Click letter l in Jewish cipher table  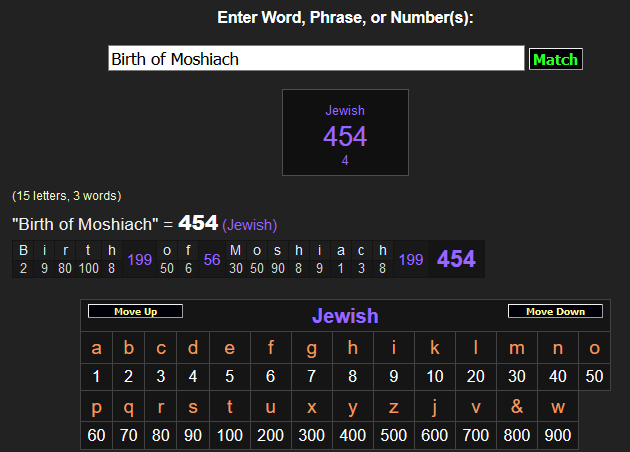click(476, 348)
